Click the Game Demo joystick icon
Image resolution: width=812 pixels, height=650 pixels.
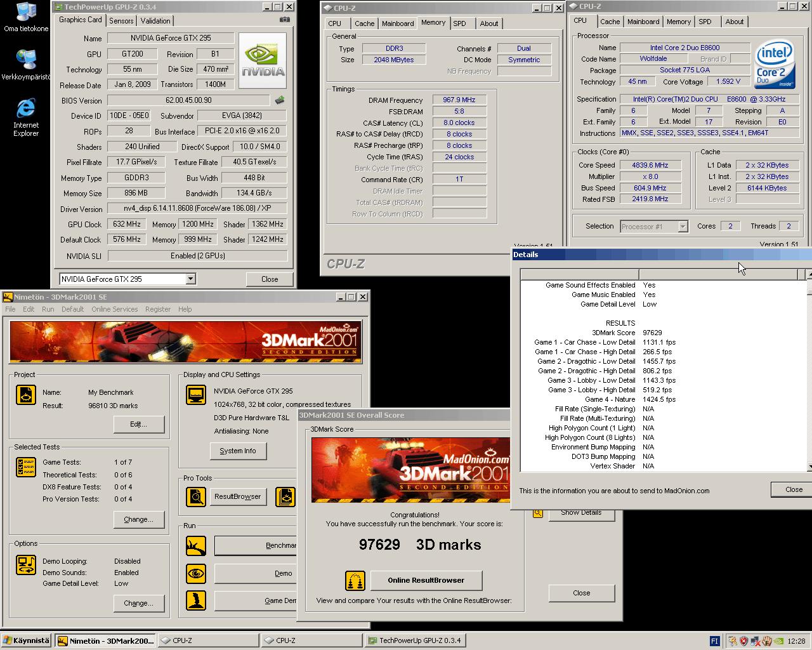click(196, 600)
